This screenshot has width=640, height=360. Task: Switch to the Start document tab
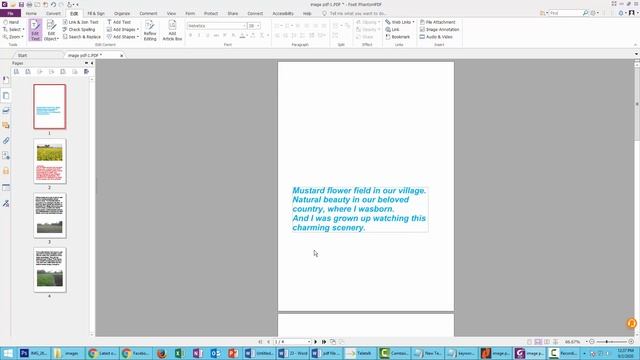22,55
